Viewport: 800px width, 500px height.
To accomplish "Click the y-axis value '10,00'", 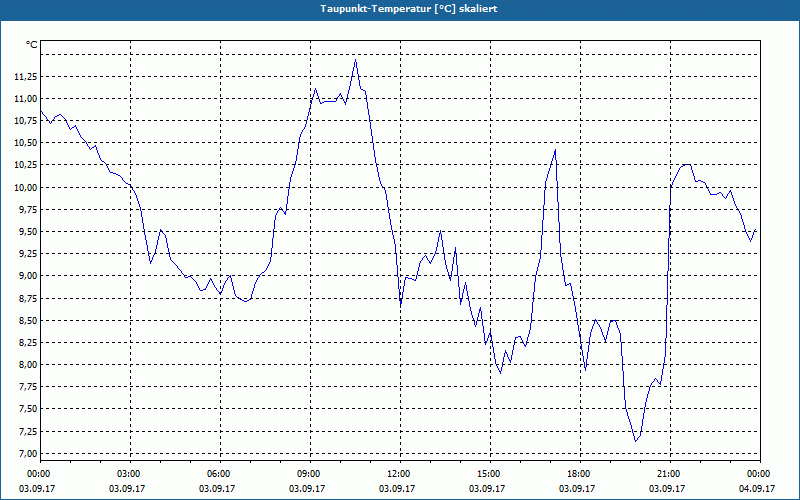I will coord(25,187).
